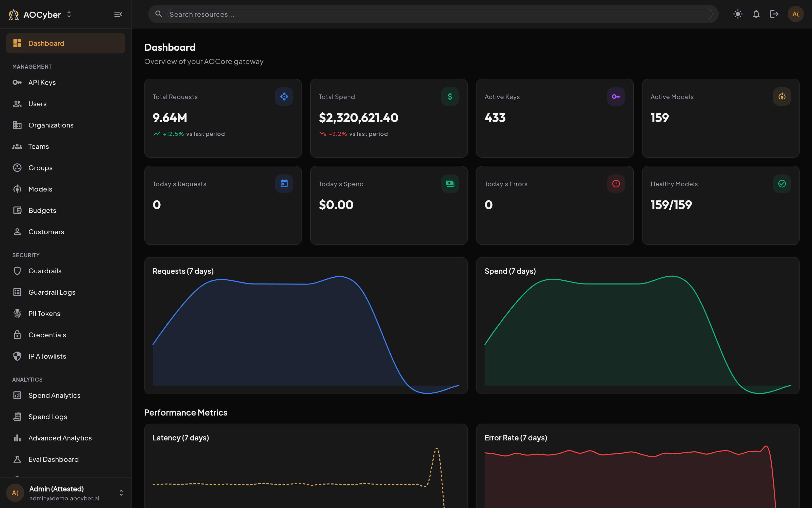Click the Error Rate (7 days) title
The height and width of the screenshot is (508, 812).
[x=516, y=438]
